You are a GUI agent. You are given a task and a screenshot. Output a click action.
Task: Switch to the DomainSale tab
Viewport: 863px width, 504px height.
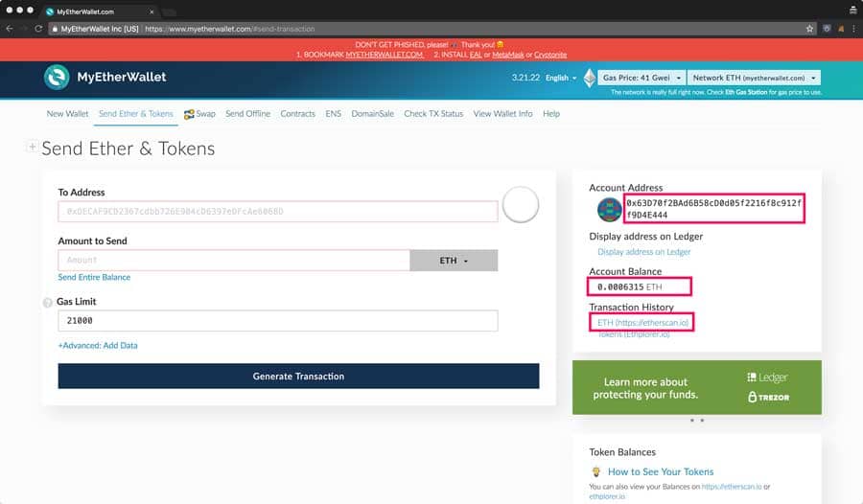[x=373, y=114]
